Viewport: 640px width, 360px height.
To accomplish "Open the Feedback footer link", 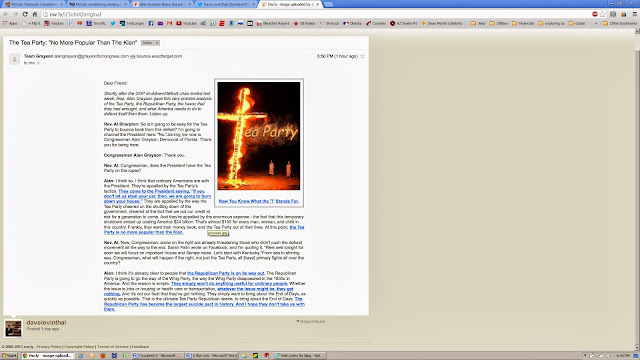I will (140, 347).
